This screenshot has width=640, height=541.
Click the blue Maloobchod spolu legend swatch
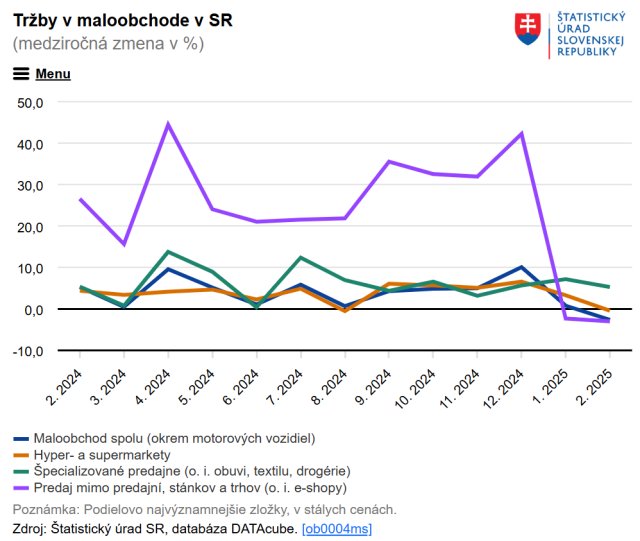(x=21, y=438)
